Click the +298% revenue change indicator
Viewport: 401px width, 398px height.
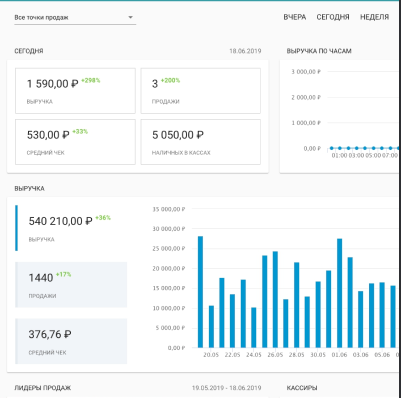(x=91, y=80)
